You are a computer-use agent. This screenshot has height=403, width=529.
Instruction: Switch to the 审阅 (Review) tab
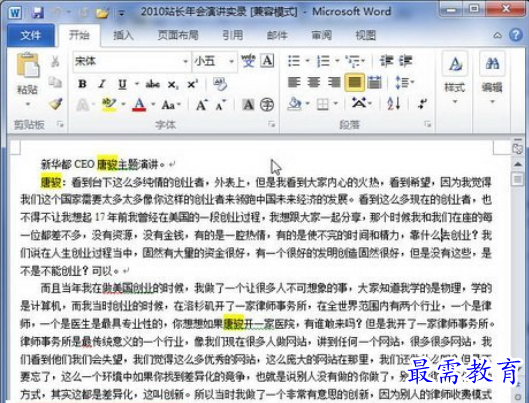pyautogui.click(x=321, y=35)
